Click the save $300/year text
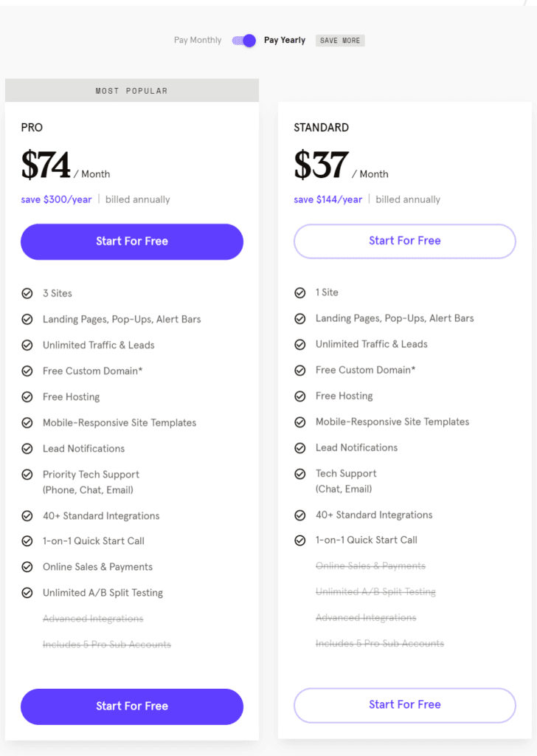This screenshot has width=537, height=756. click(x=56, y=199)
